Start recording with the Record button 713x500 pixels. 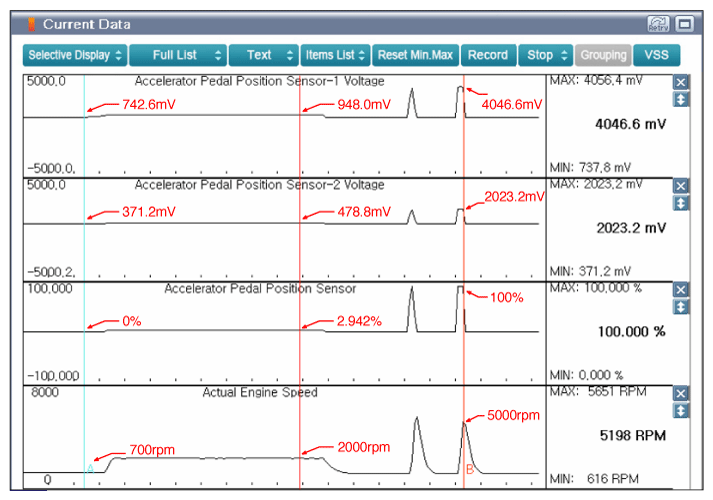[488, 55]
